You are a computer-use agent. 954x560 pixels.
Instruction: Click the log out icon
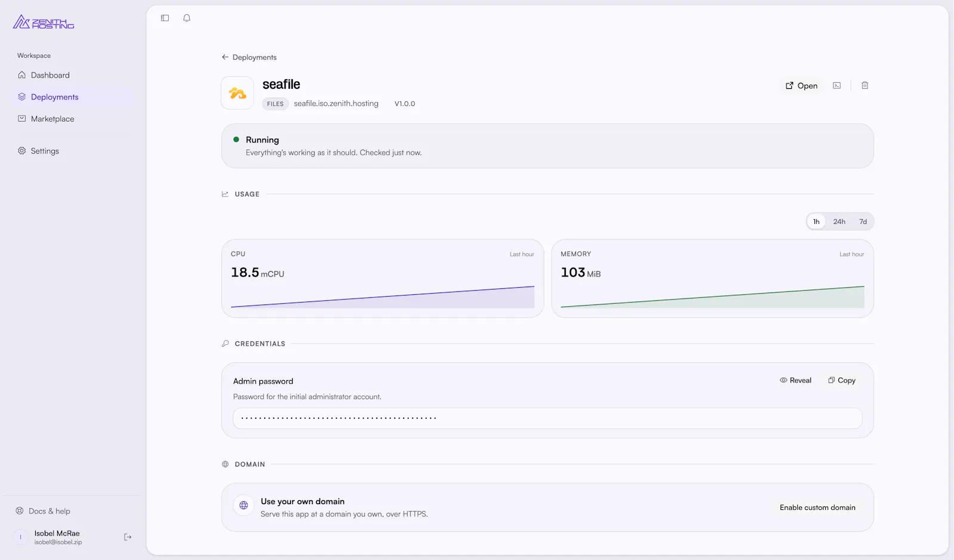(128, 537)
